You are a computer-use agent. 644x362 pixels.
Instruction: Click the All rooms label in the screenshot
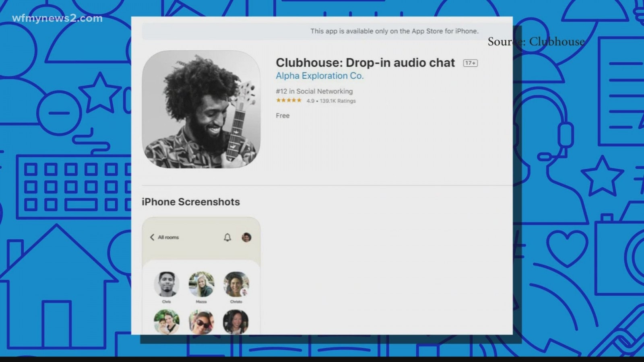(x=168, y=237)
